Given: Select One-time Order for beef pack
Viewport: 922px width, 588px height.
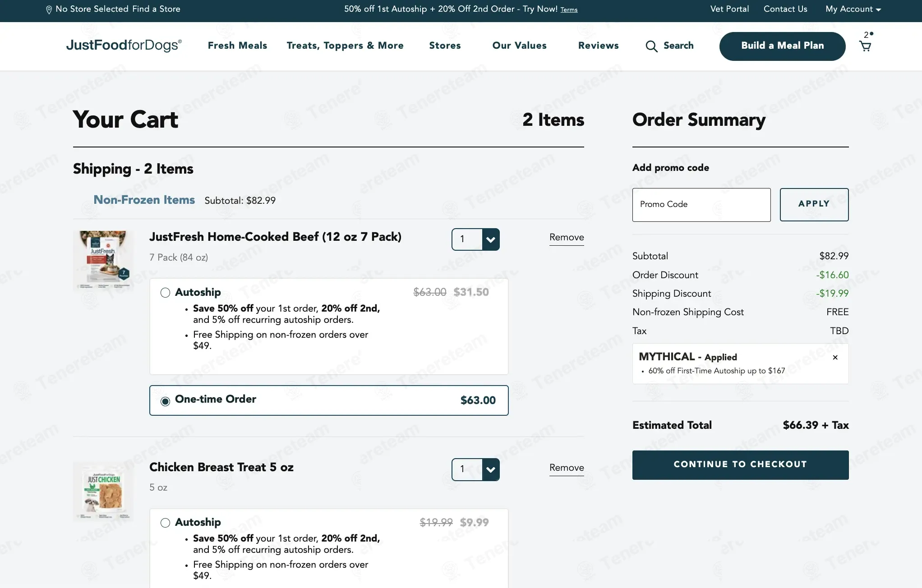Looking at the screenshot, I should (x=165, y=401).
